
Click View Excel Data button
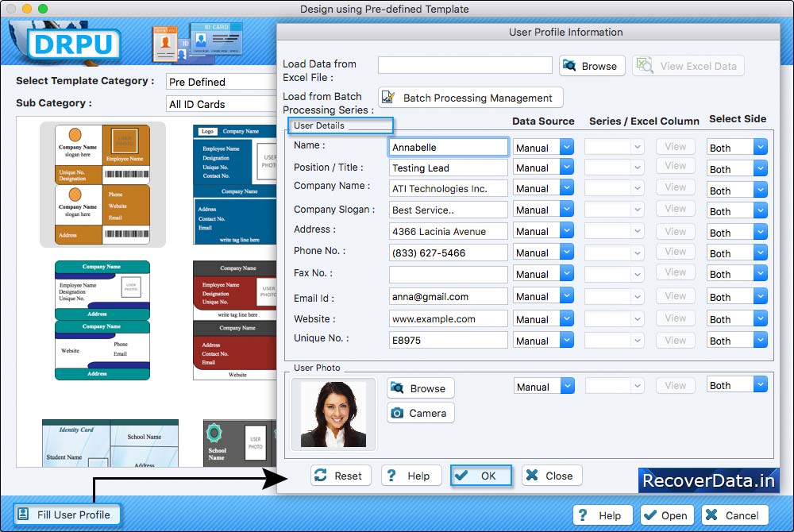click(688, 66)
